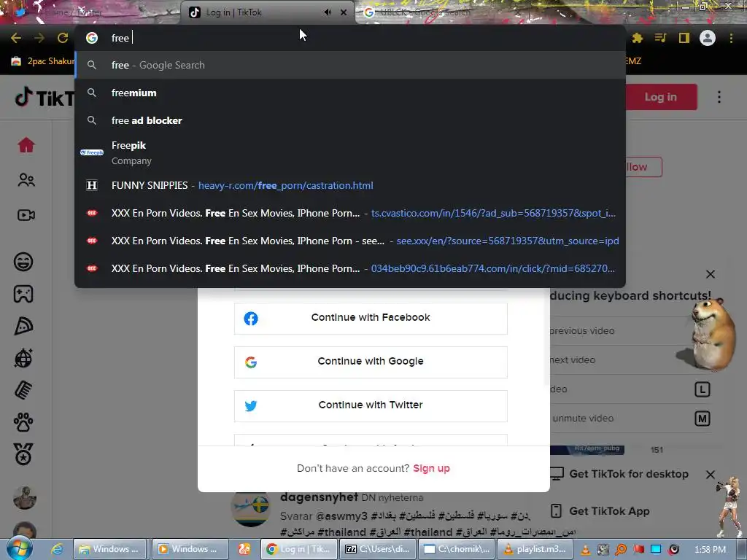Select the animals paw print category icon
Screen dimensions: 747x560
23,422
